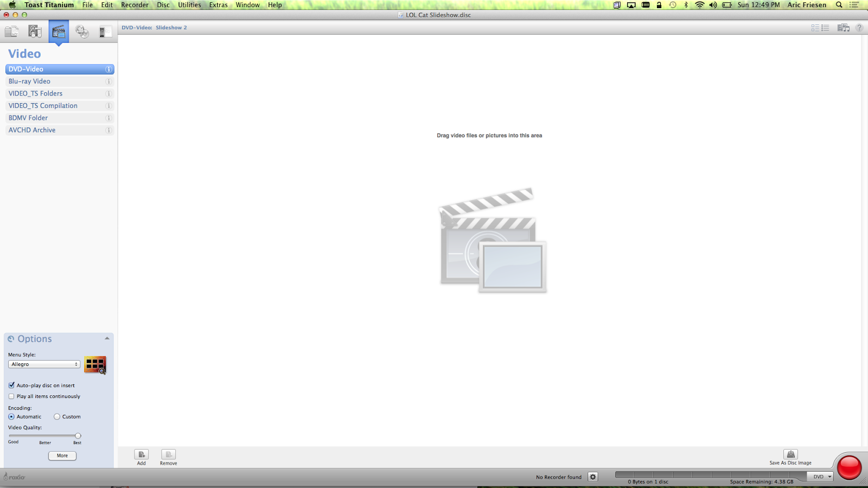
Task: Open Spotlight search in menu bar
Action: click(839, 5)
